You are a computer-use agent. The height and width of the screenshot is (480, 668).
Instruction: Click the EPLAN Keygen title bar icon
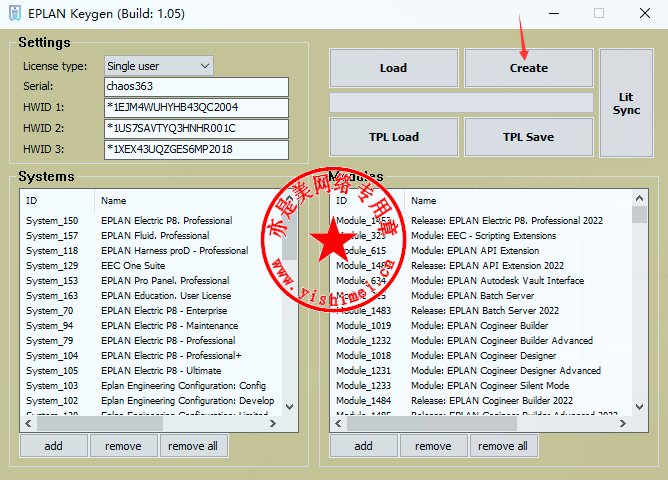pos(14,14)
